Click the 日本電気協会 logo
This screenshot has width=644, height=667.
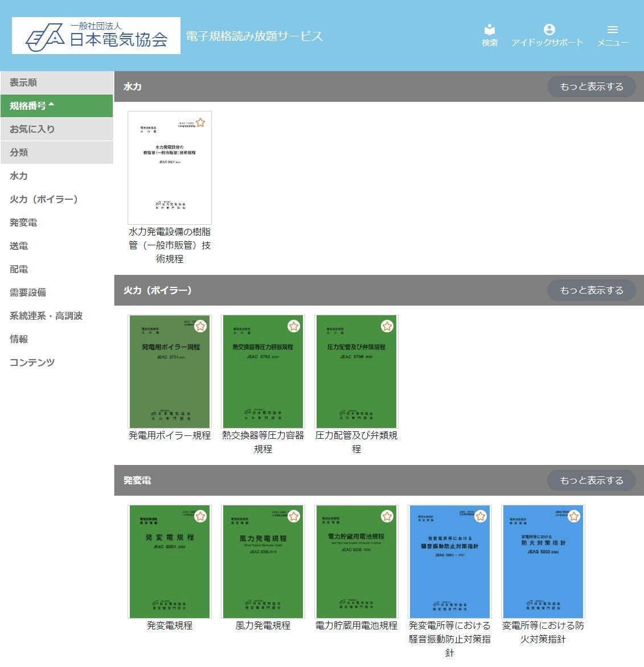(x=96, y=36)
